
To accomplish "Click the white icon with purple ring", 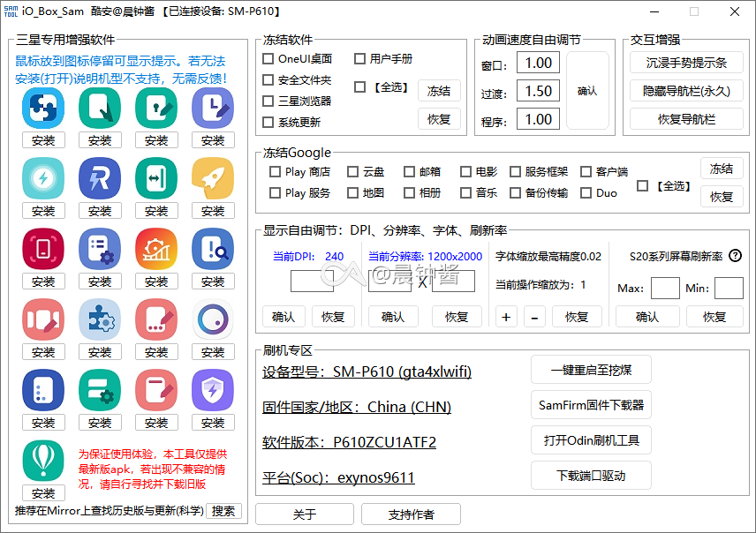I will (213, 319).
